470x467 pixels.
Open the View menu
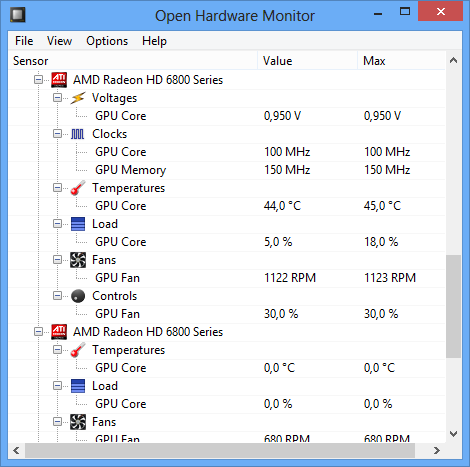tap(59, 41)
